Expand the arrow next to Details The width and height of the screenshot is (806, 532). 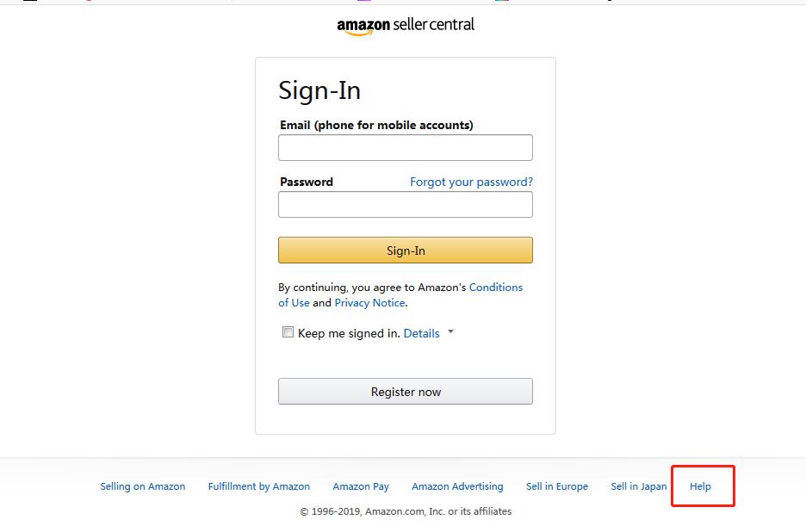click(450, 332)
